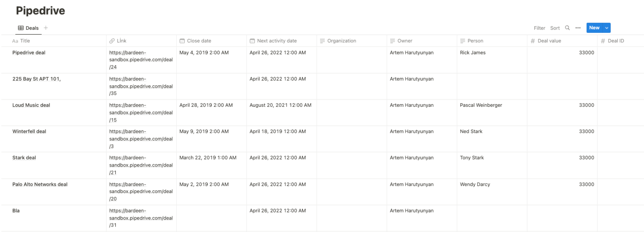The image size is (644, 232).
Task: Click the text icon in Owner header
Action: click(x=393, y=41)
